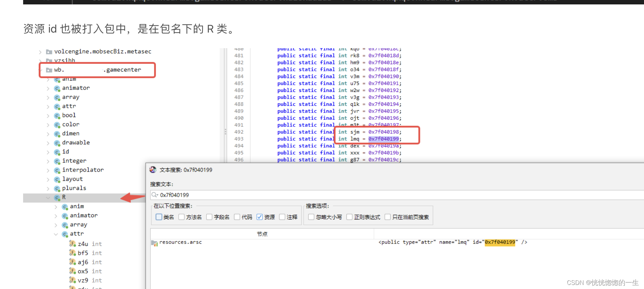This screenshot has width=644, height=289.
Task: Click the ox5 field icon
Action: coord(72,271)
